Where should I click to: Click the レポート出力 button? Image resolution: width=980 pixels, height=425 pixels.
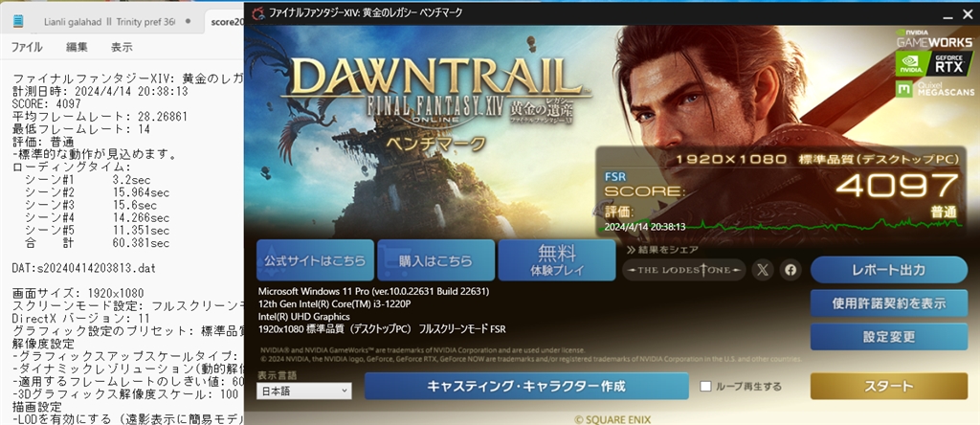(889, 270)
